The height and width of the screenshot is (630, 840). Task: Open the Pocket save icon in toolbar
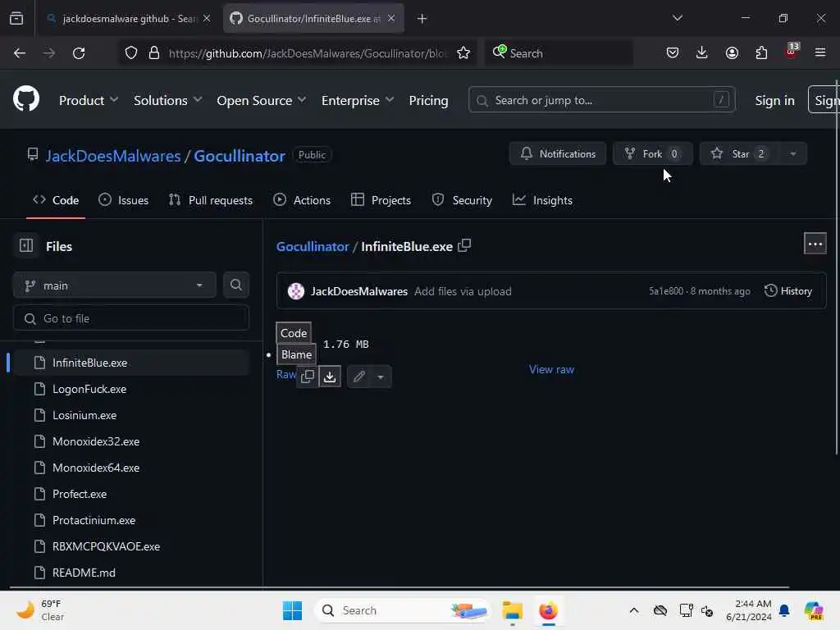pos(673,52)
